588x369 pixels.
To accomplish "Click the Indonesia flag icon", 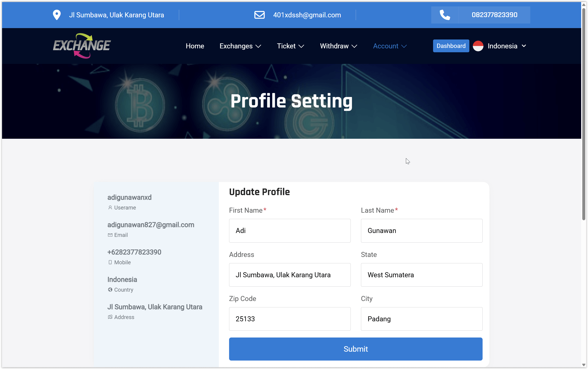I will point(478,46).
